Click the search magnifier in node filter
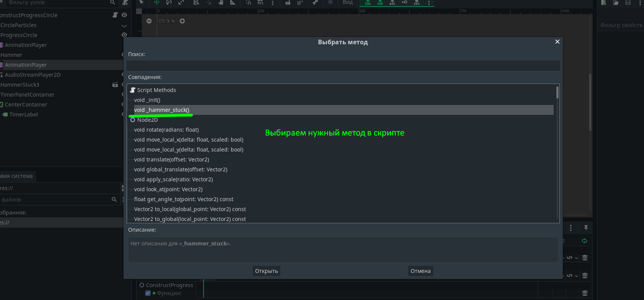This screenshot has width=644, height=300. pos(112,2)
